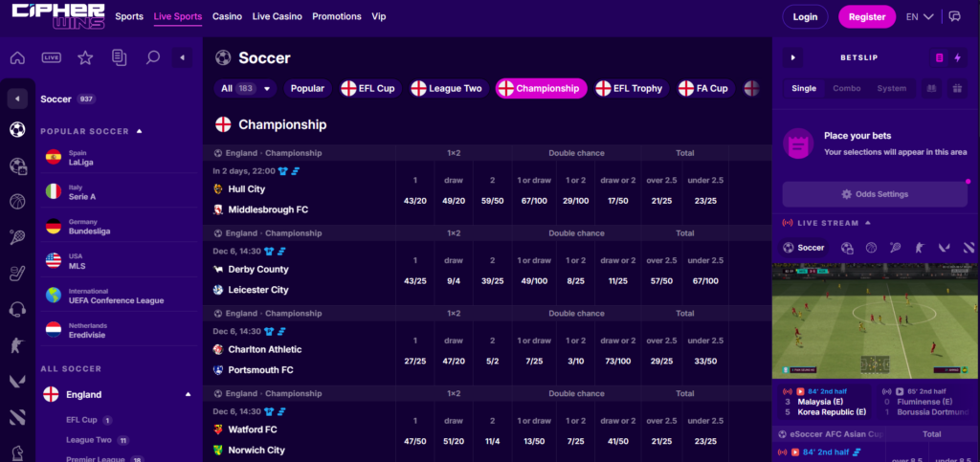Screen dimensions: 980x462
Task: Open Spain LaLiga league
Action: tap(119, 157)
